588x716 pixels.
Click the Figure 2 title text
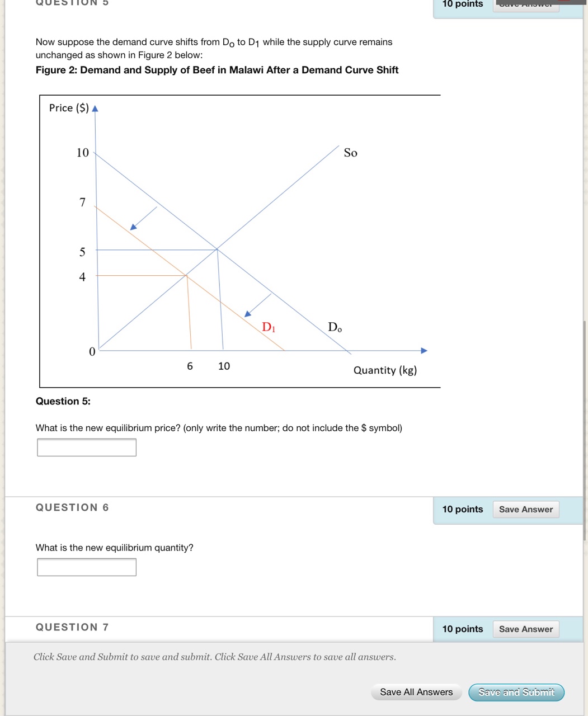coord(217,70)
